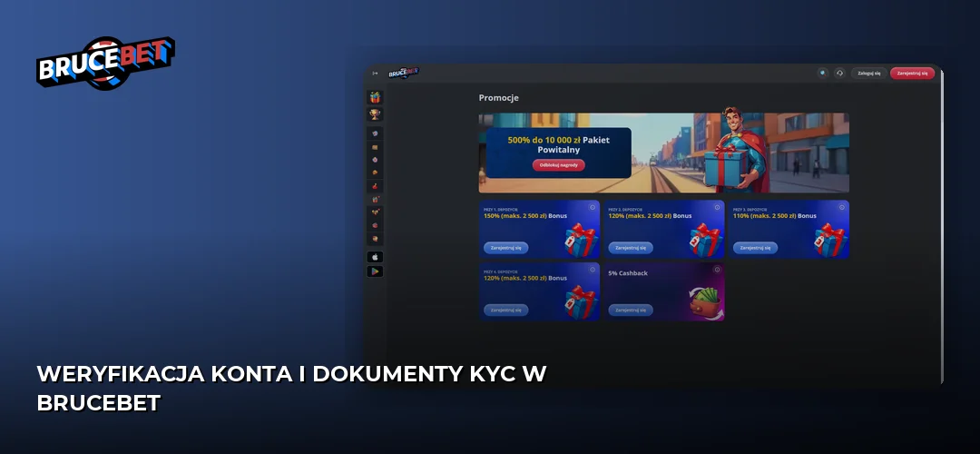Open the large gift box promotions icon in sidebar
The image size is (980, 454).
click(375, 97)
